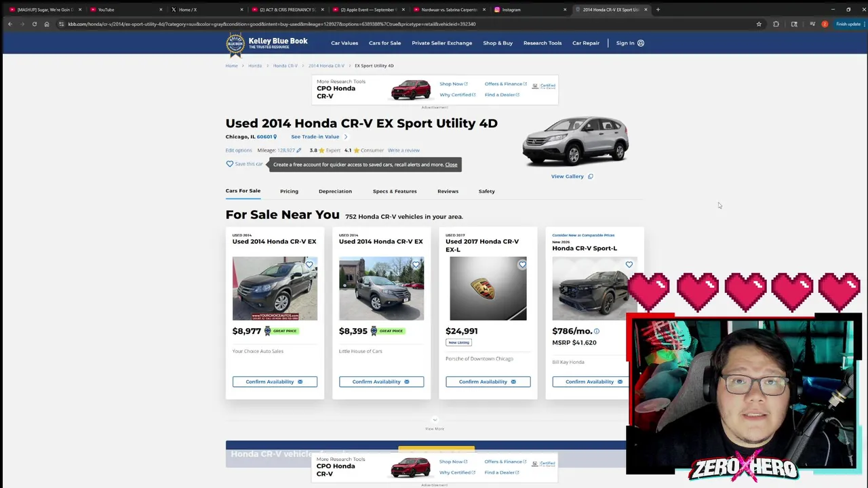Screen dimensions: 868x488
Task: Reload the page with the refresh icon
Action: [35, 24]
